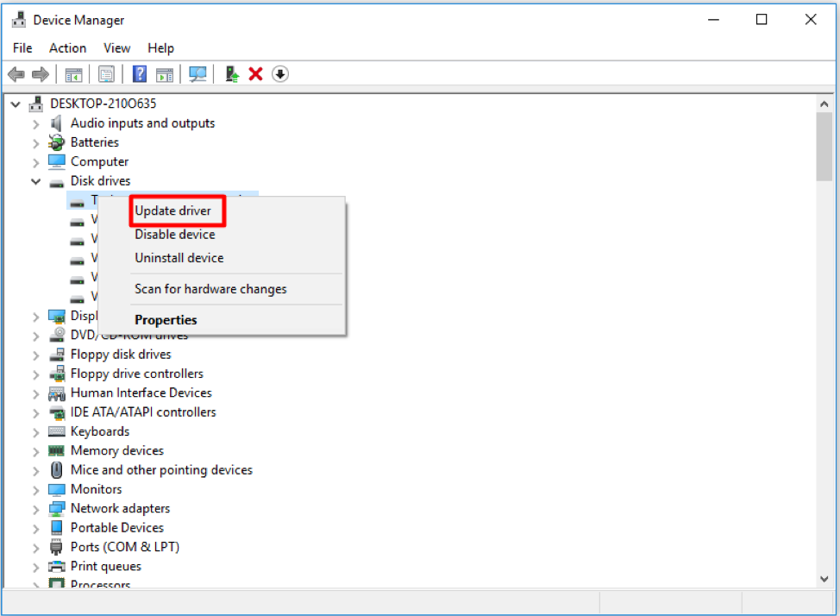Click the Print queues printer icon
The height and width of the screenshot is (616, 840).
56,567
